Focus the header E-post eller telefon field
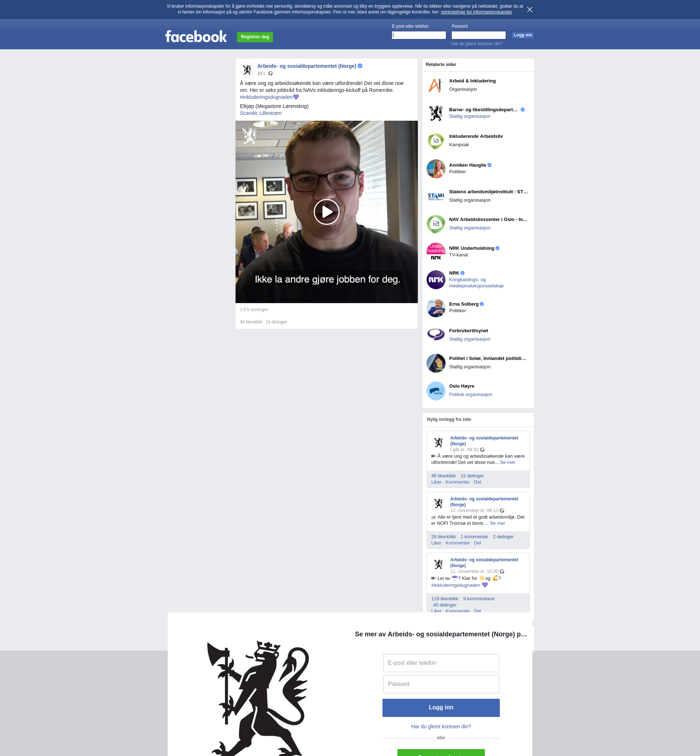The height and width of the screenshot is (756, 700). coord(419,35)
